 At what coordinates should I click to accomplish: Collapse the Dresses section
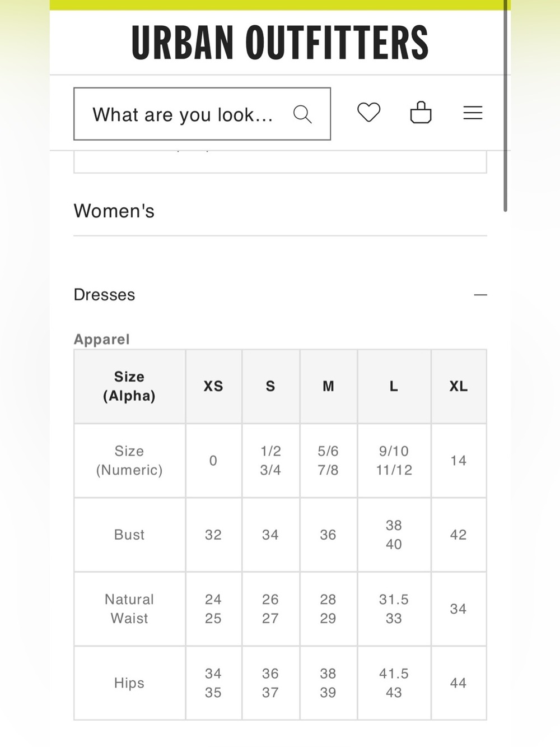coord(480,295)
